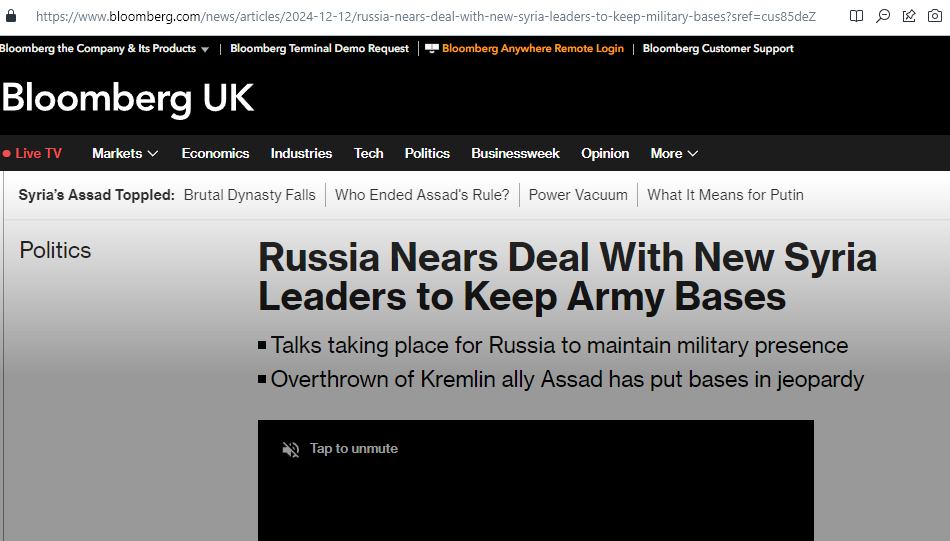Viewport: 950px width, 541px height.
Task: Click the article video player
Action: click(x=536, y=480)
